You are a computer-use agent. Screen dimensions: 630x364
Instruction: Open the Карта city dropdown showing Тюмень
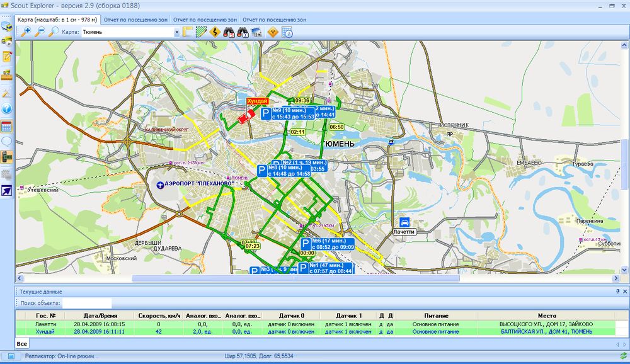tap(131, 32)
